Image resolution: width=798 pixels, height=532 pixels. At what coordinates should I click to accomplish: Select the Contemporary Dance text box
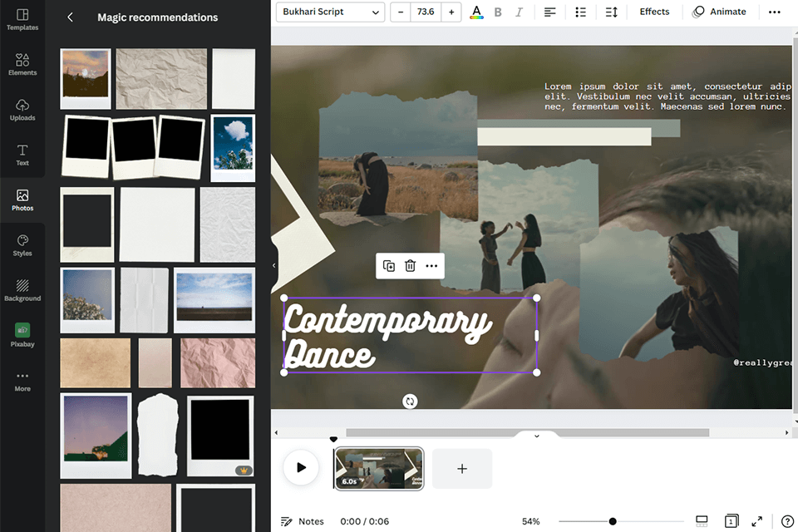click(x=410, y=336)
